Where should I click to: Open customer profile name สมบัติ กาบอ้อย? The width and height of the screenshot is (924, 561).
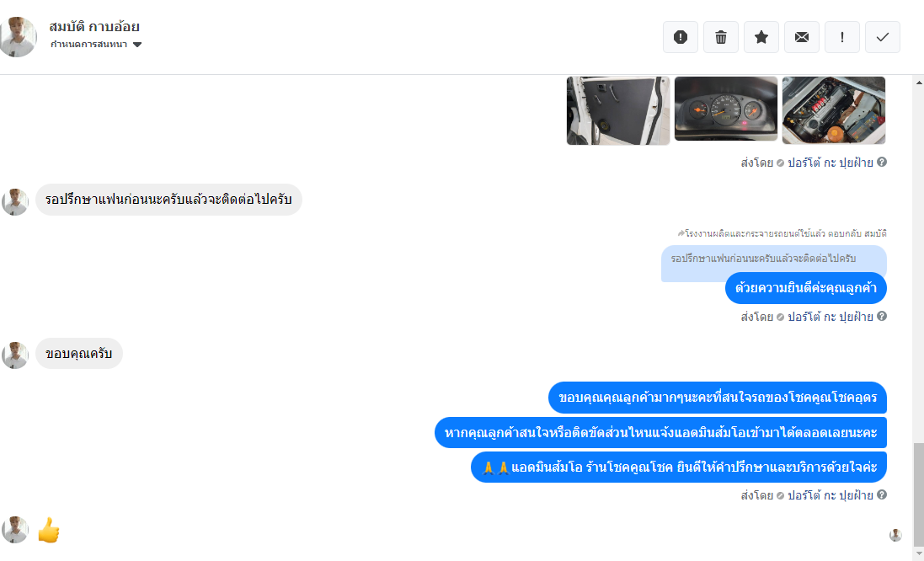pyautogui.click(x=94, y=26)
